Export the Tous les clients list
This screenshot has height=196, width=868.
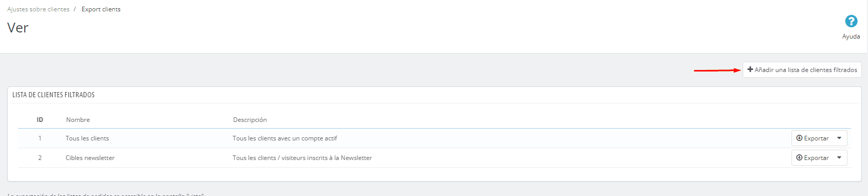click(x=813, y=138)
